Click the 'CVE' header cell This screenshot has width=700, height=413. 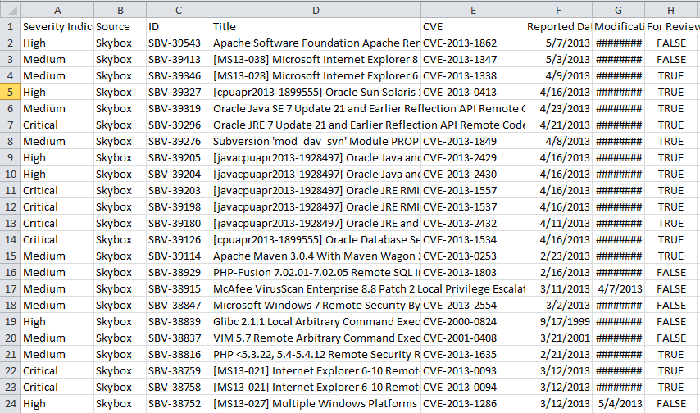point(473,27)
